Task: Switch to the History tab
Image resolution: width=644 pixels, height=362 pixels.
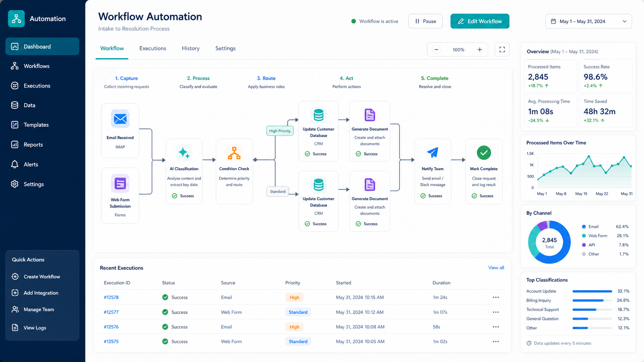Action: (191, 48)
